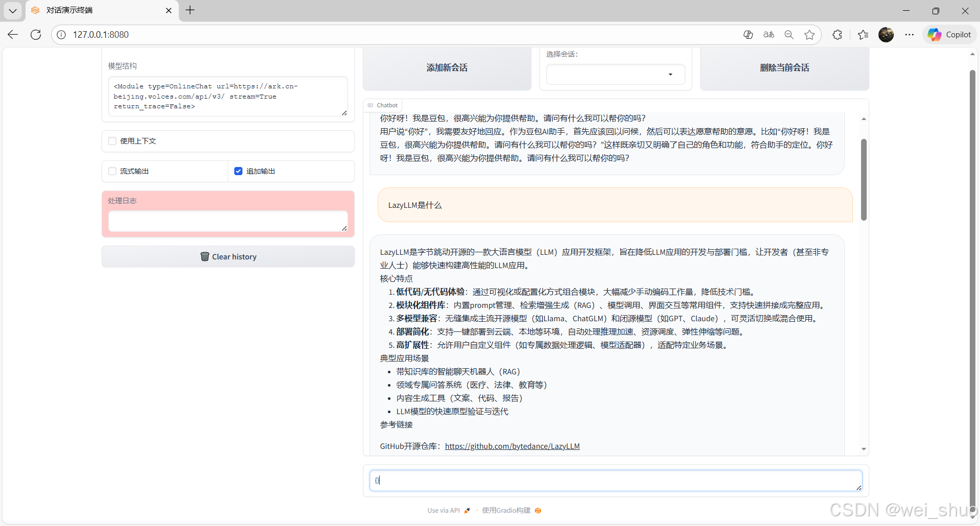The width and height of the screenshot is (980, 526).
Task: View site information icon in address bar
Action: [x=61, y=35]
